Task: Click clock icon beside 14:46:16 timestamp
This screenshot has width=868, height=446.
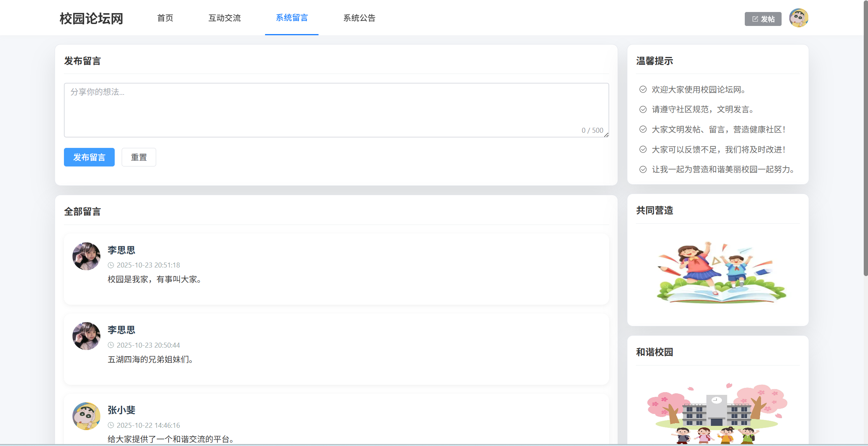Action: click(x=111, y=425)
